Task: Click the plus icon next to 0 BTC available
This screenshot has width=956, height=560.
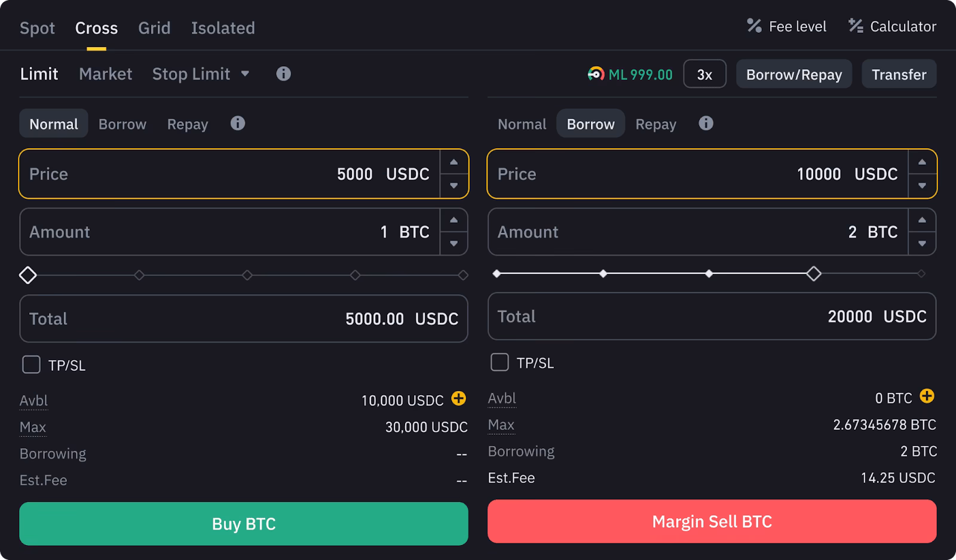Action: click(927, 396)
